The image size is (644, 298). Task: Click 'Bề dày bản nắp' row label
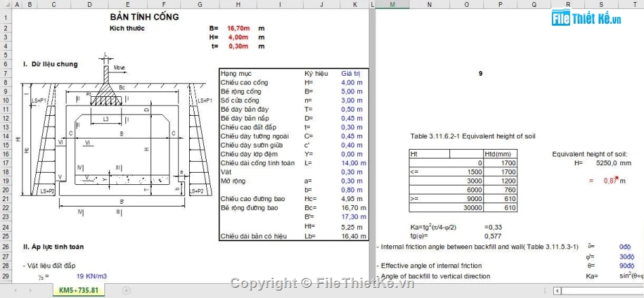pyautogui.click(x=245, y=119)
